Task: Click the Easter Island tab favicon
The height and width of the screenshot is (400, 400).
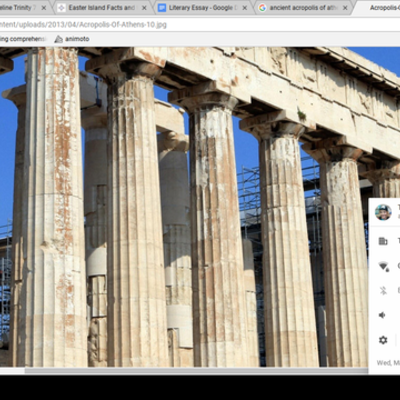Action: [x=61, y=8]
